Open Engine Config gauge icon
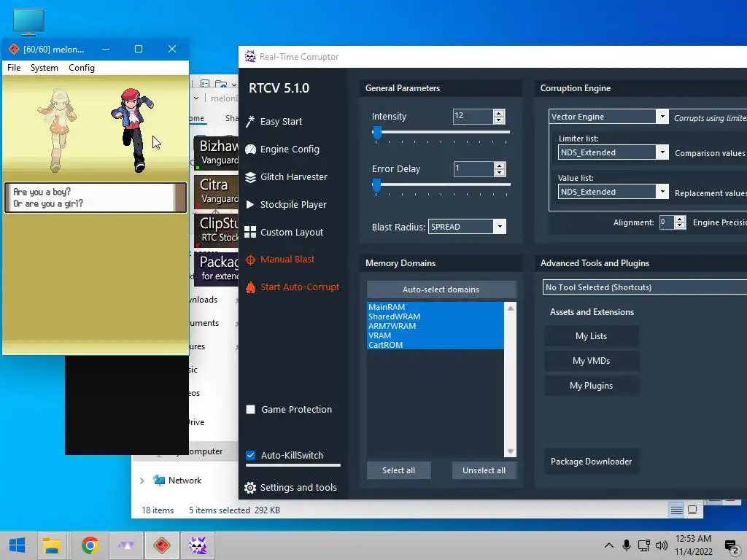The width and height of the screenshot is (747, 560). pyautogui.click(x=250, y=149)
